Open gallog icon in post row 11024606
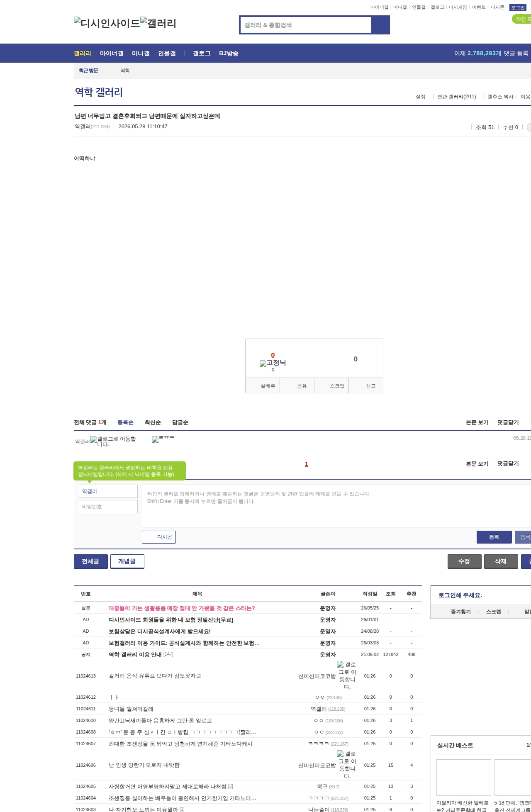The height and width of the screenshot is (812, 531). pyautogui.click(x=347, y=765)
